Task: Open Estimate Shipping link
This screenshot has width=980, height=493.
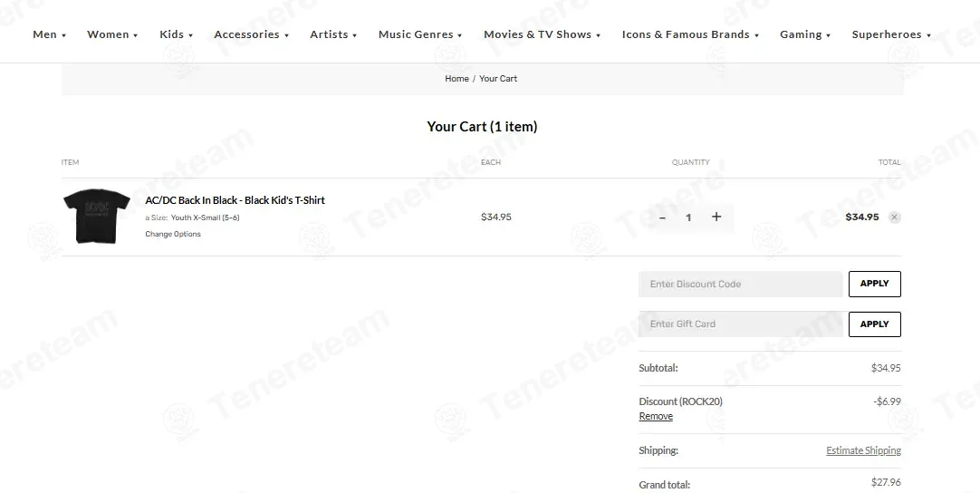Action: pyautogui.click(x=863, y=450)
